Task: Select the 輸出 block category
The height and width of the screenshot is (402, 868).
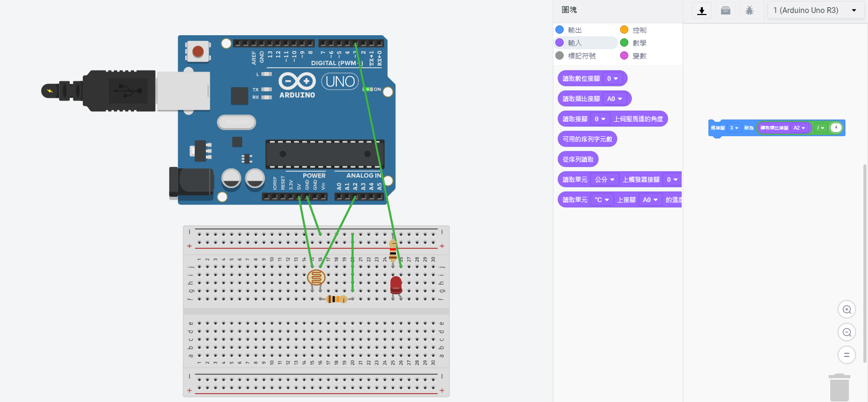Action: (x=574, y=30)
